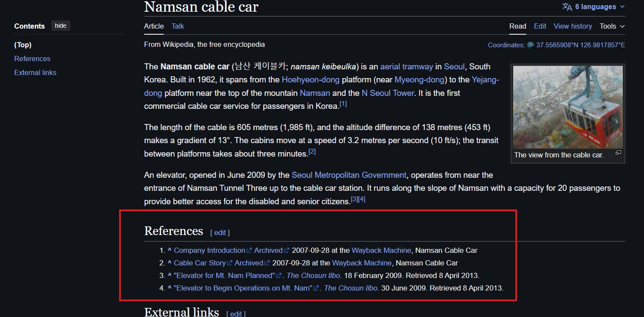The width and height of the screenshot is (644, 317).
Task: Click the globe icon beside the coordinates
Action: point(530,45)
